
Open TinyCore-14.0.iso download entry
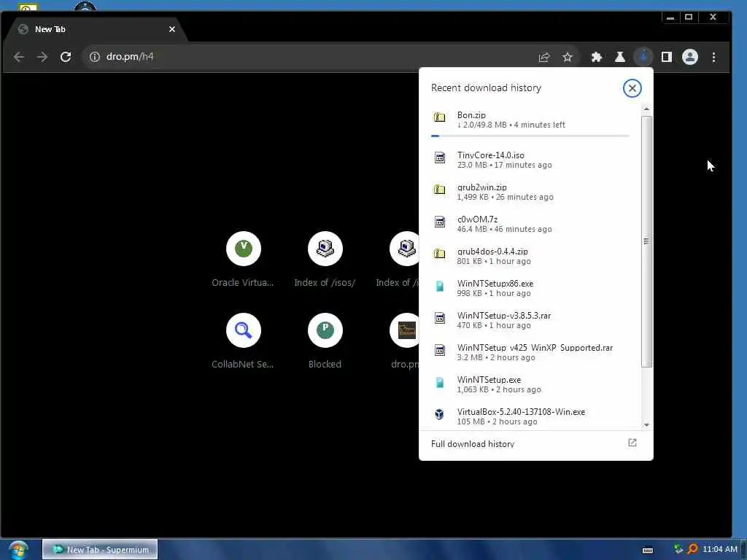point(530,160)
